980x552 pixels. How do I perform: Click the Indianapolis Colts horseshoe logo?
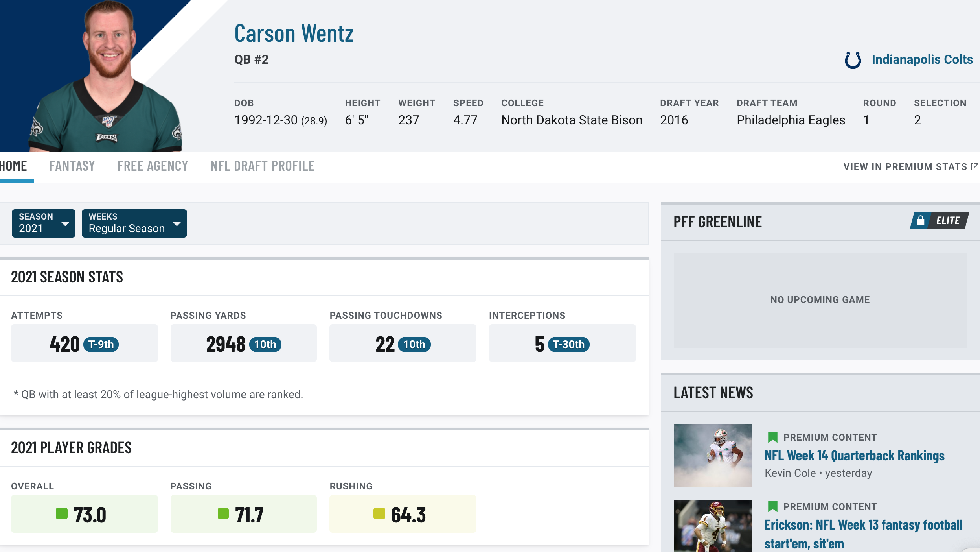click(853, 60)
